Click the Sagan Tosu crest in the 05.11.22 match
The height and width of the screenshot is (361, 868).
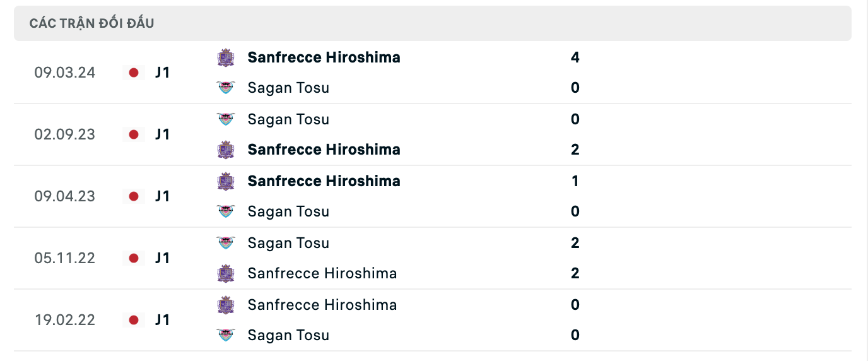click(226, 243)
